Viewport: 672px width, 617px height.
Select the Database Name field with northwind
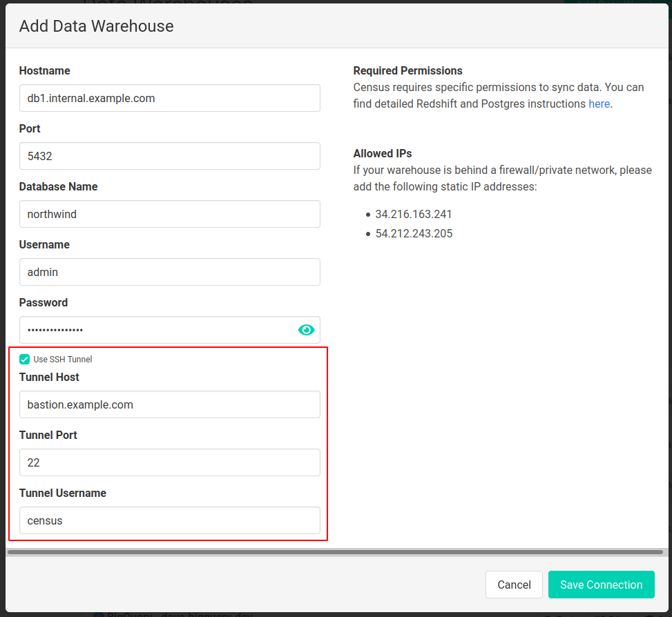[x=169, y=214]
